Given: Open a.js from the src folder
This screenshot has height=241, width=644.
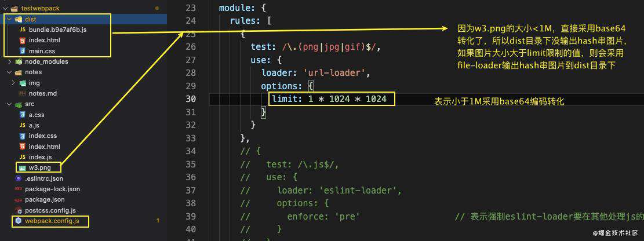Looking at the screenshot, I should 34,125.
